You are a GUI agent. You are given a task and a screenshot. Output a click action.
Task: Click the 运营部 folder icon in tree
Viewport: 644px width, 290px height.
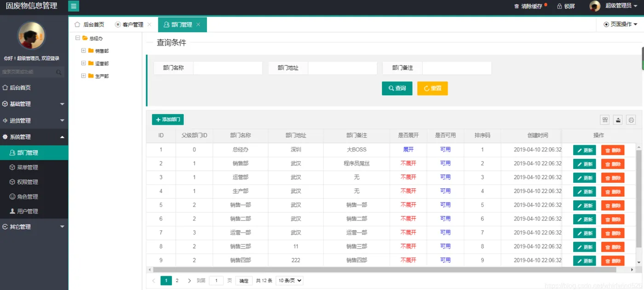[x=91, y=63]
